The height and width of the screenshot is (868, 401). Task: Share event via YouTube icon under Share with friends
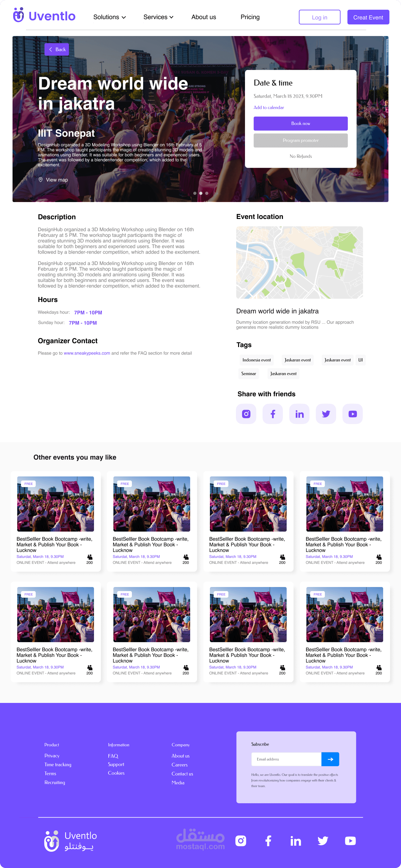352,414
